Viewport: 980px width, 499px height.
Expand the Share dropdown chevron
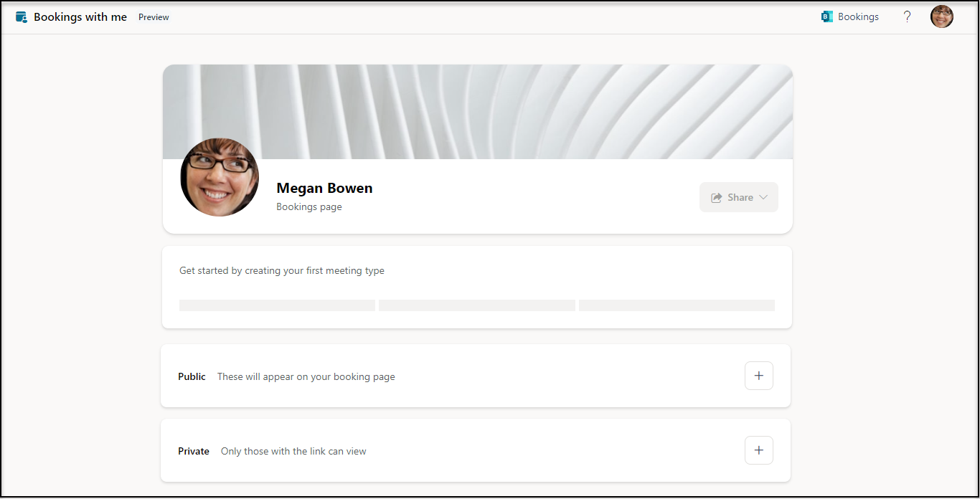(763, 198)
